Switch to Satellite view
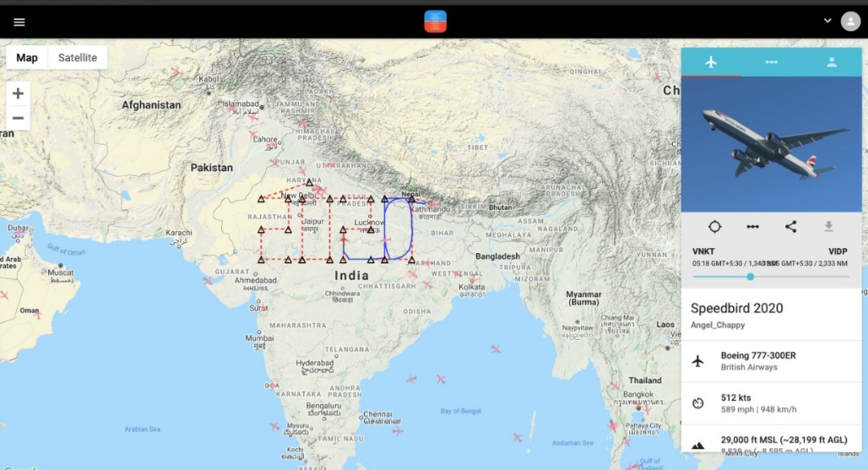Image resolution: width=868 pixels, height=470 pixels. [77, 58]
